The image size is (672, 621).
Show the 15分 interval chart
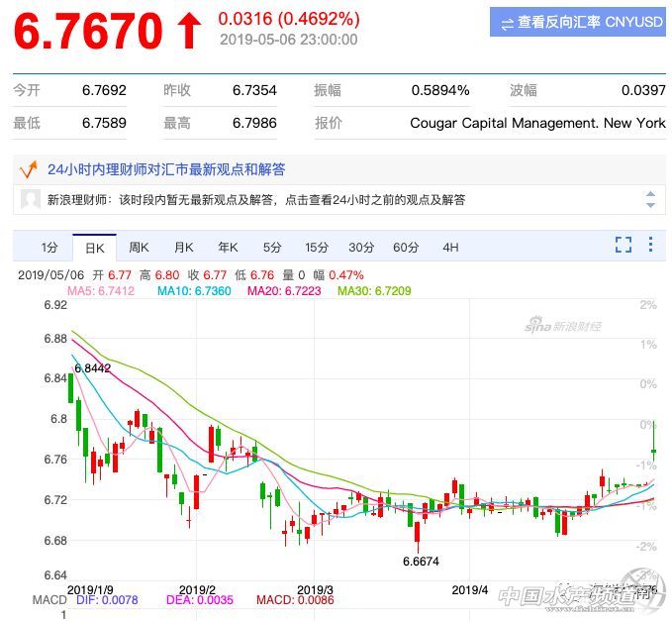317,247
